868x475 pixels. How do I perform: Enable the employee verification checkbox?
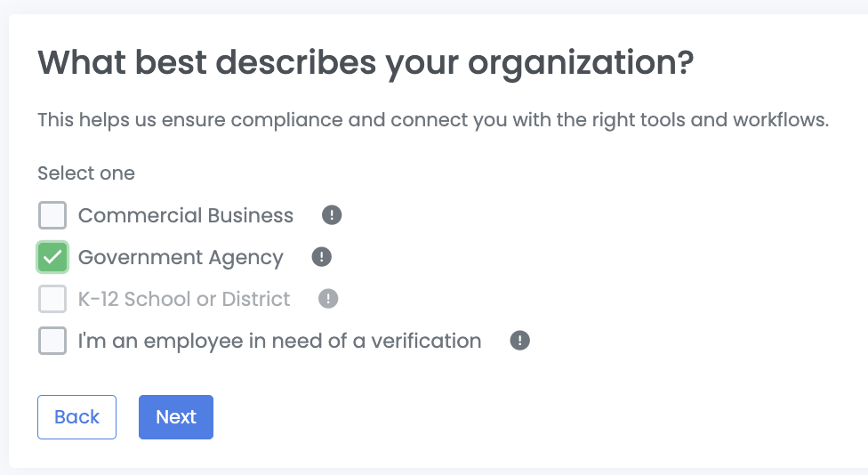pyautogui.click(x=52, y=341)
